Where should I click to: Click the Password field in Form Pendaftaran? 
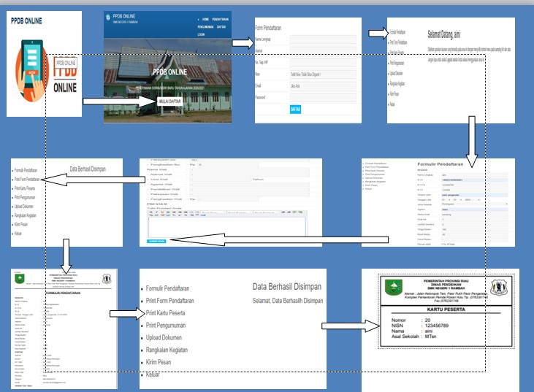click(x=323, y=97)
